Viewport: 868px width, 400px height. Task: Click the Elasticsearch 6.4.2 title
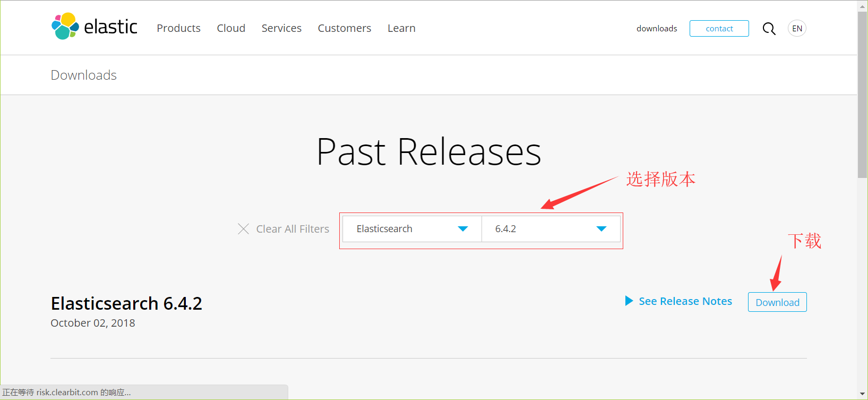(x=126, y=303)
